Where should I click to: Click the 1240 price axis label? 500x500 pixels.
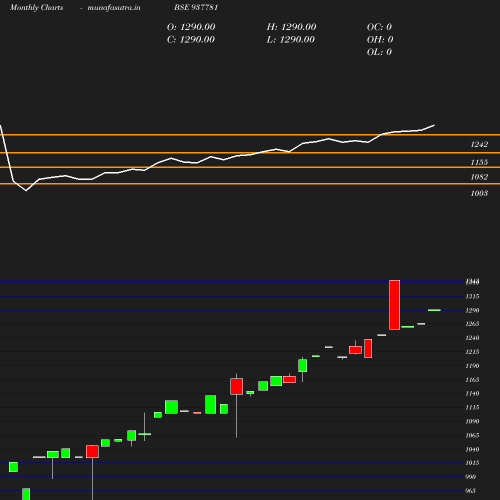pyautogui.click(x=472, y=338)
